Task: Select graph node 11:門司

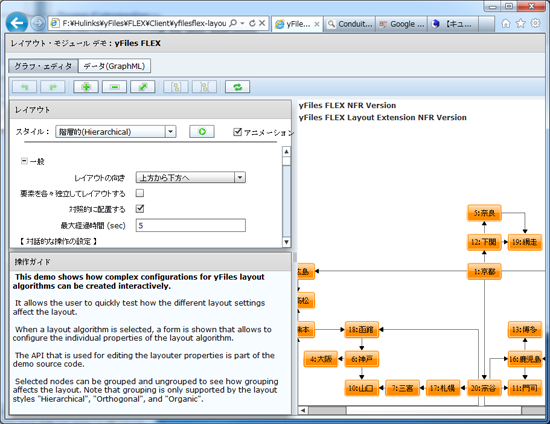Action: (x=525, y=388)
